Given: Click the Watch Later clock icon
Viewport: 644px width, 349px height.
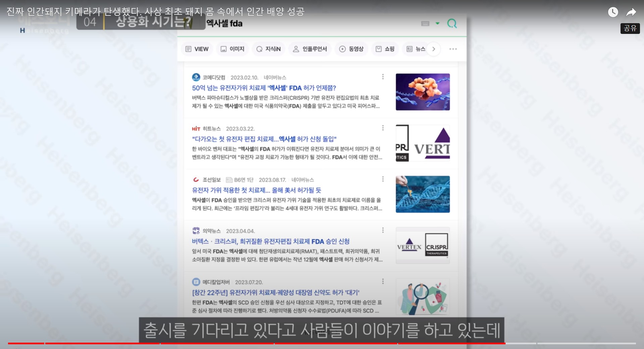Looking at the screenshot, I should click(x=613, y=12).
